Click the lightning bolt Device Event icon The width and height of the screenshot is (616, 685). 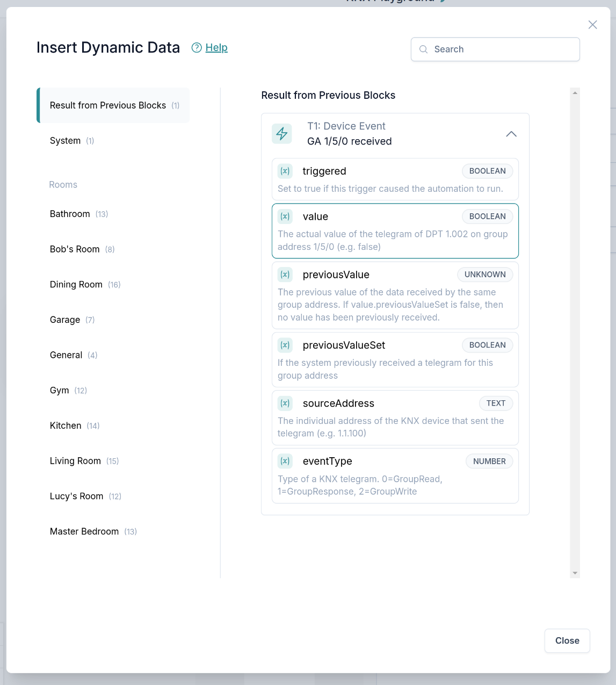click(282, 134)
